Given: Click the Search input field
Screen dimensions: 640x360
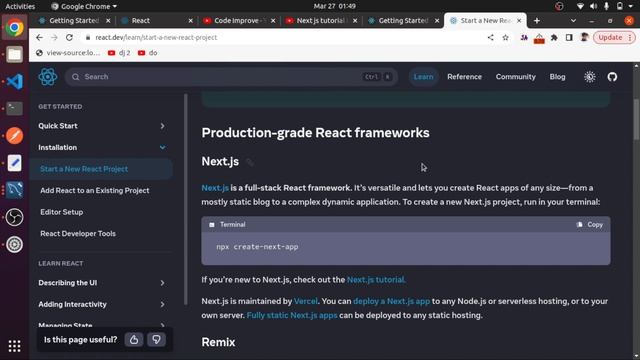Looking at the screenshot, I should [231, 77].
